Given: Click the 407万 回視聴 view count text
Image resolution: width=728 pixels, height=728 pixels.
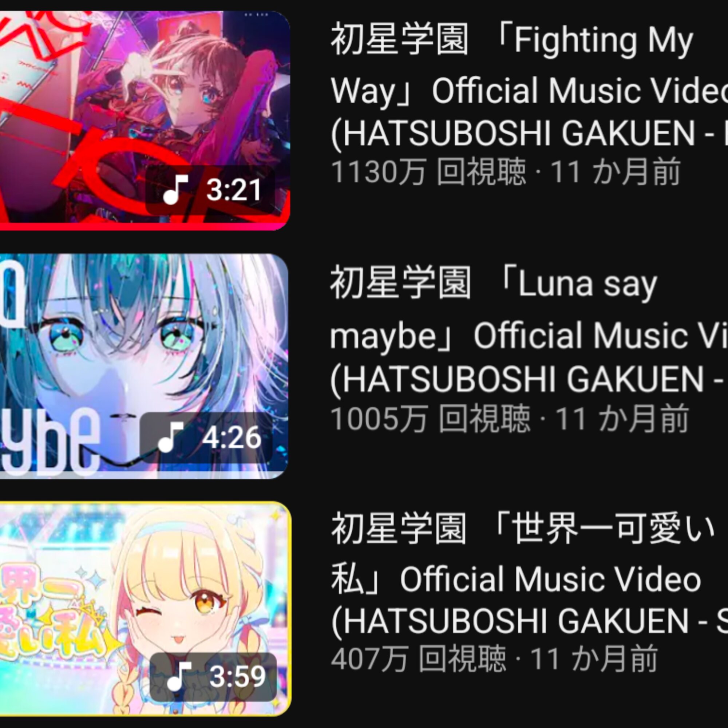Looking at the screenshot, I should pos(418,658).
